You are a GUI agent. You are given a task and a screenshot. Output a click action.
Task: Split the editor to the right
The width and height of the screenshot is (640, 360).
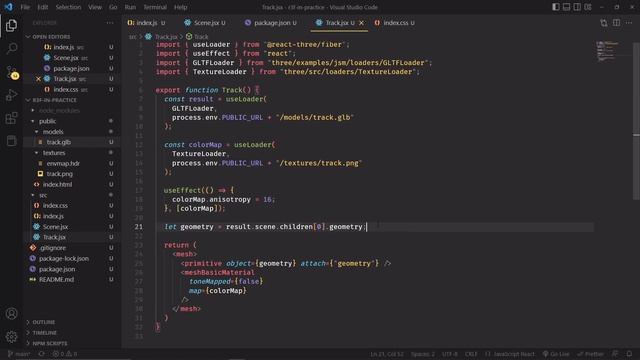click(616, 23)
